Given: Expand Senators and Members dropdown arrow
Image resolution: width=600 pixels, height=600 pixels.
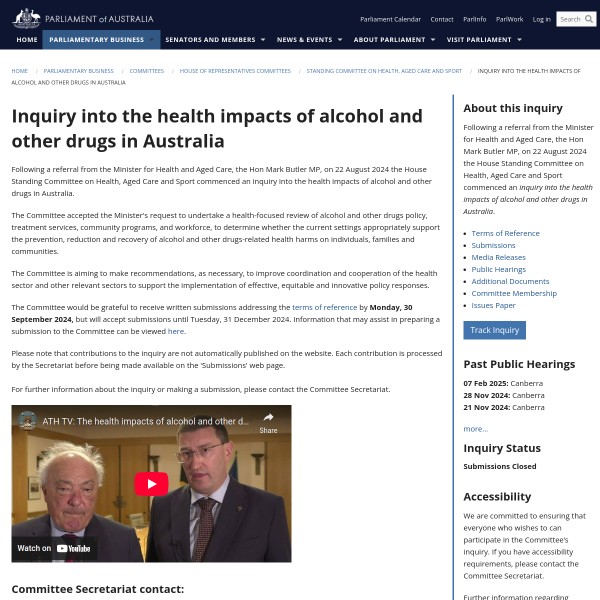Looking at the screenshot, I should (263, 40).
